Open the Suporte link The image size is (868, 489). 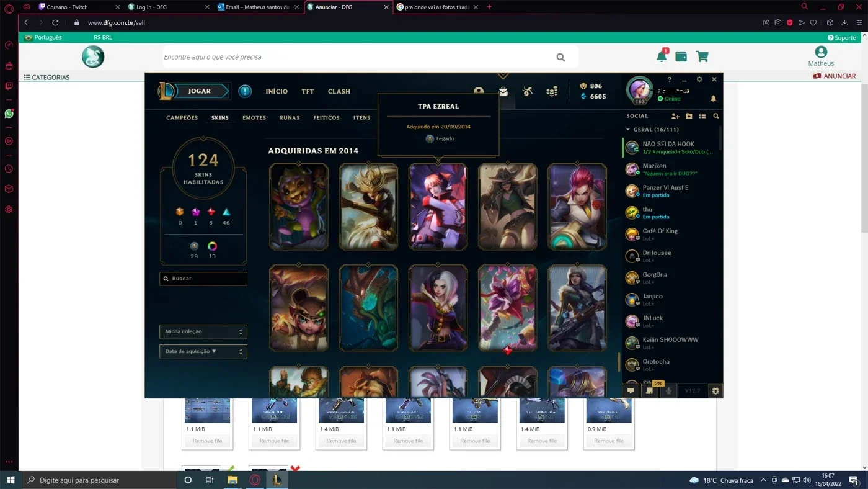pos(841,38)
